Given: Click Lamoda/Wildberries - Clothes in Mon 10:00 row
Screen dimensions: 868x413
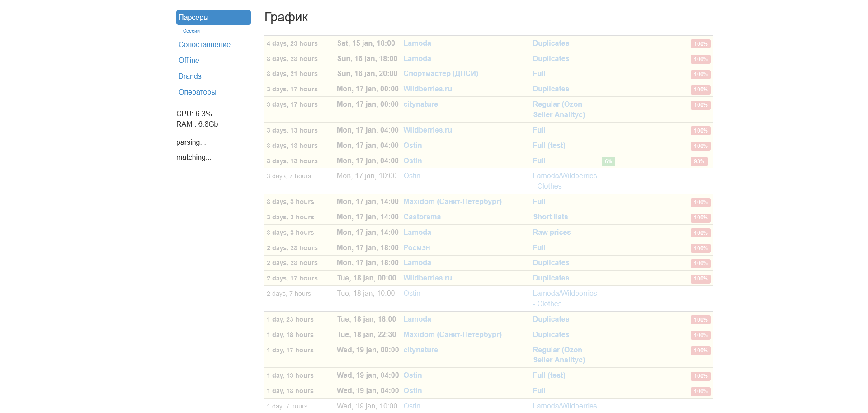Looking at the screenshot, I should point(565,181).
